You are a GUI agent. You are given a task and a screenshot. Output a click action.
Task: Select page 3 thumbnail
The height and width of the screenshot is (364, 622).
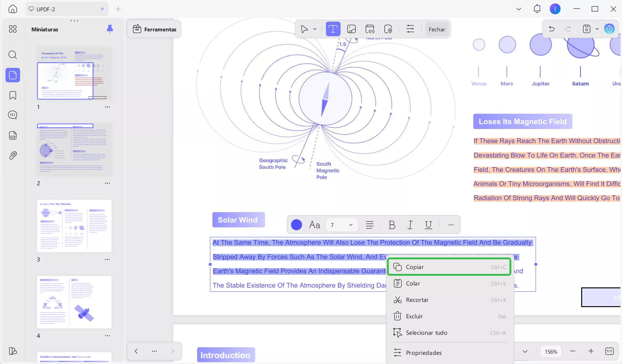pyautogui.click(x=74, y=226)
